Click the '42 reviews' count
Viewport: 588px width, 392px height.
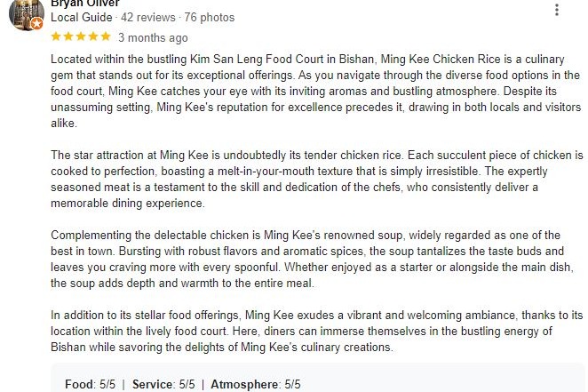pyautogui.click(x=151, y=17)
